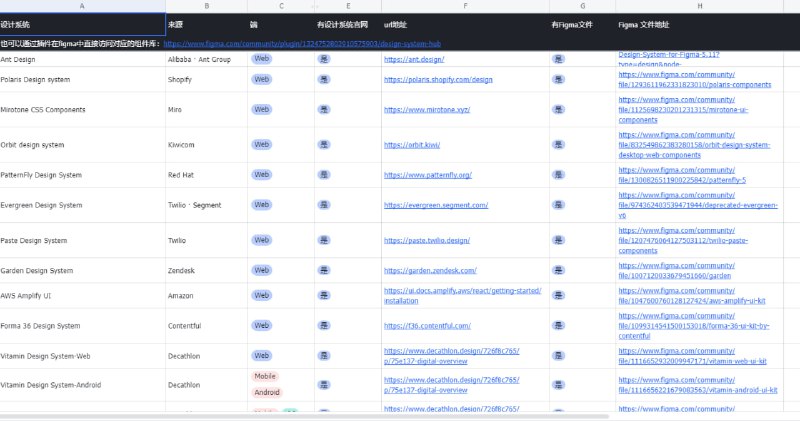800x421 pixels.
Task: Open Figma vitamin-web-ui-kit file link
Action: click(x=692, y=356)
